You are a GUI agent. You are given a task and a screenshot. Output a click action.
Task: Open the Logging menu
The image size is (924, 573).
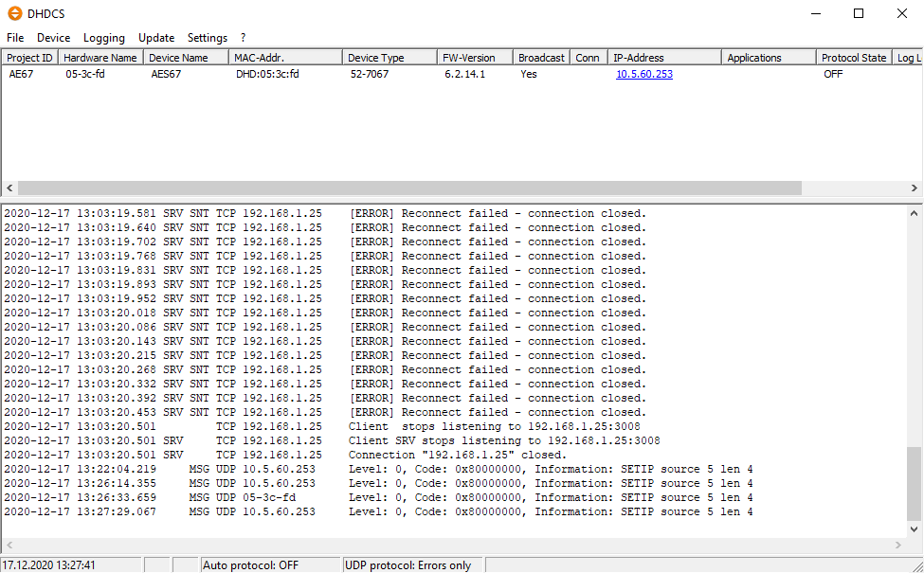point(103,38)
